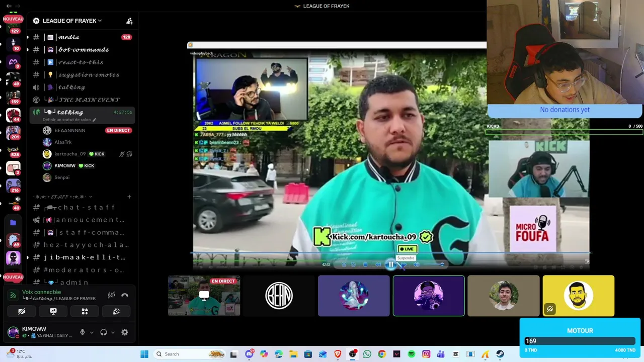The height and width of the screenshot is (362, 644).
Task: Pause the video with the Suspendre button
Action: (391, 264)
